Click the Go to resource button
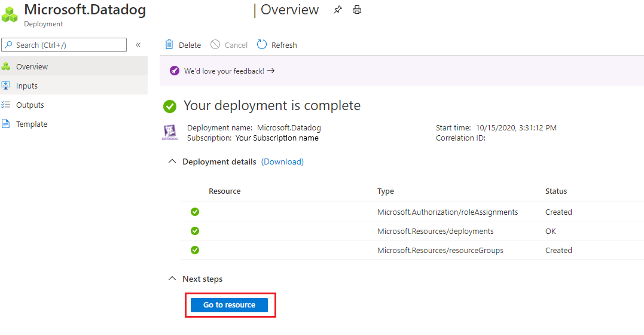644x335 pixels. 229,305
